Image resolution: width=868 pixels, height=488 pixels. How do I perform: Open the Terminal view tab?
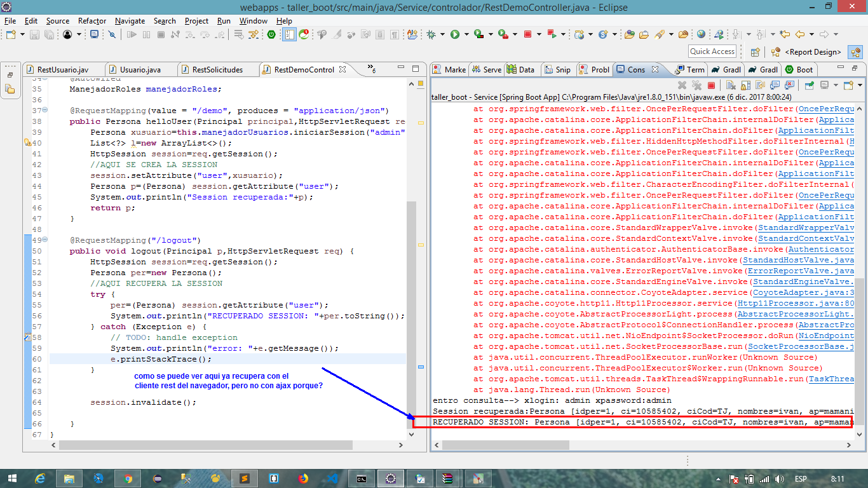(689, 69)
